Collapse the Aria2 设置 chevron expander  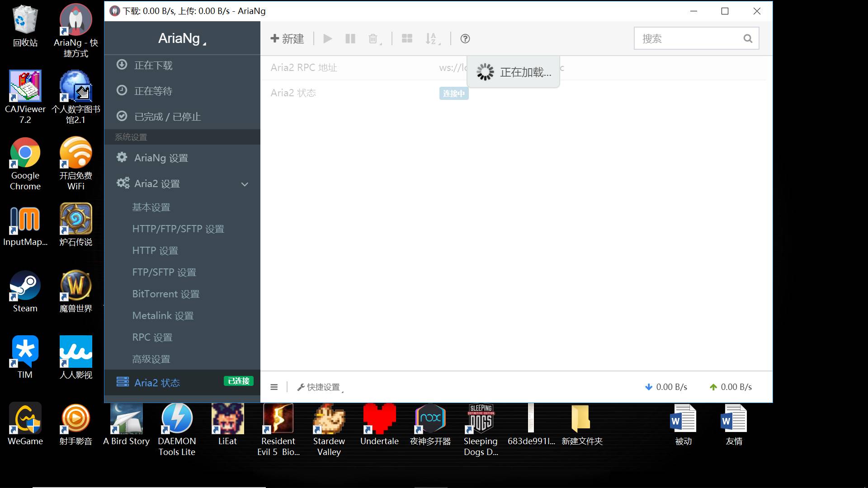[245, 184]
